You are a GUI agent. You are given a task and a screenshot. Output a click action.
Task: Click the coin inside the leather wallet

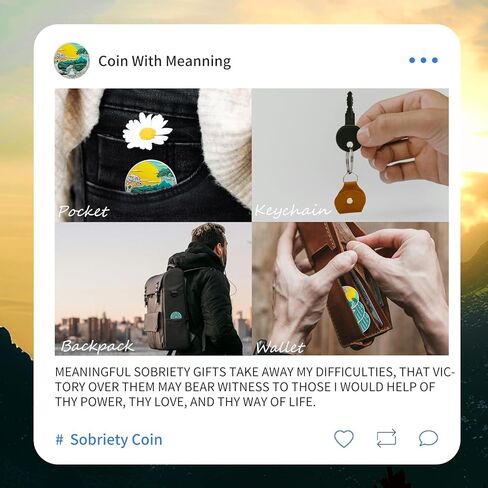356,309
